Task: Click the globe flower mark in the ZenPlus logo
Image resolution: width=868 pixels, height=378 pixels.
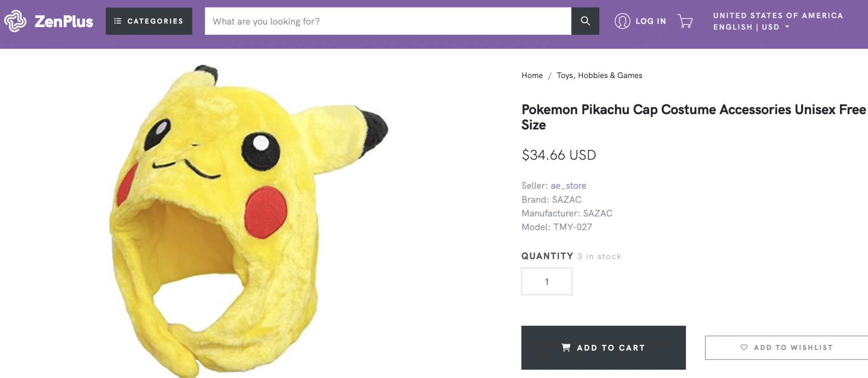Action: [x=16, y=21]
